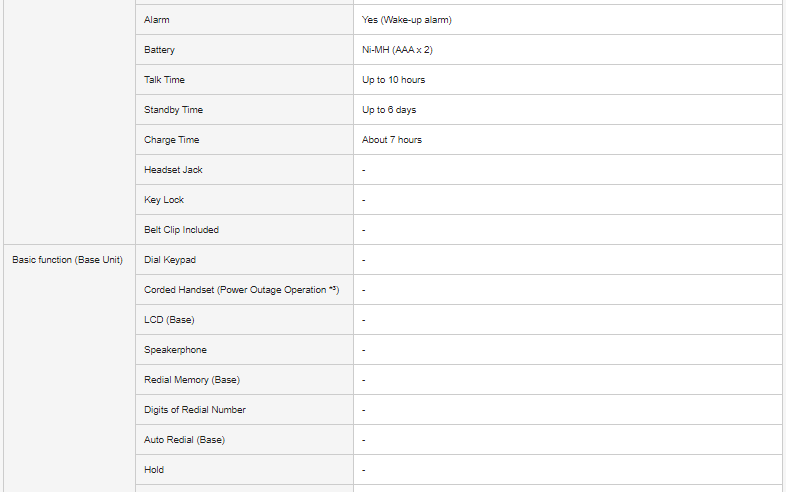786x492 pixels.
Task: Select the "Up to 6 days" value
Action: pos(389,110)
